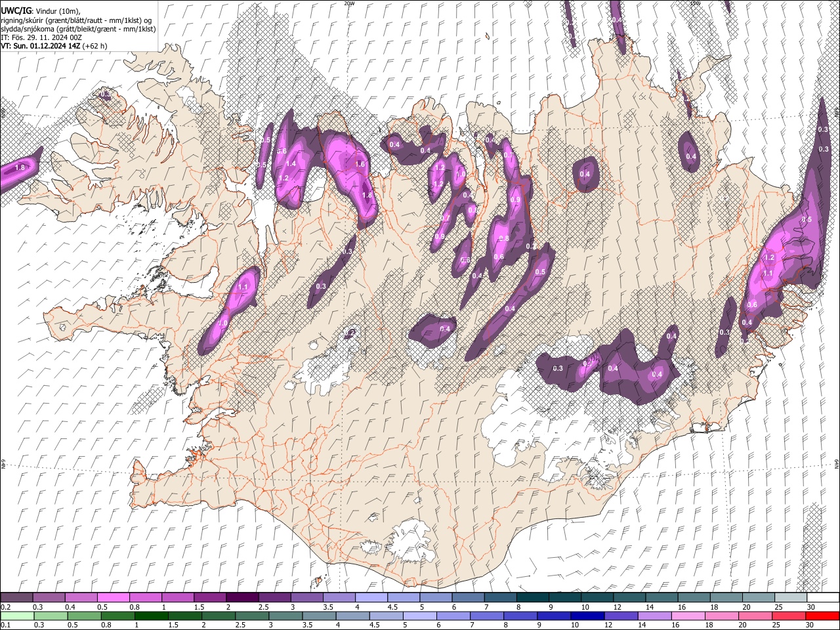Screen dimensions: 840x630
Task: Select the dark teal legend swatch labeled 8
Action: click(532, 598)
